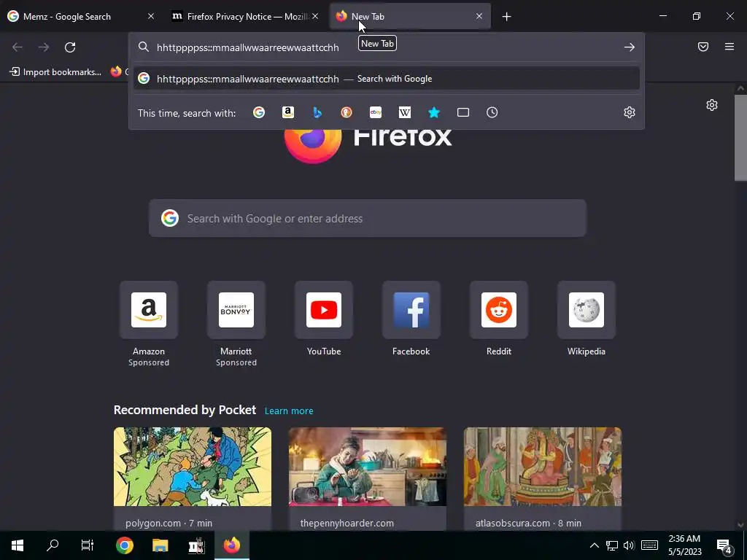This screenshot has height=560, width=747.
Task: Launch Google Chrome from taskbar
Action: click(124, 545)
